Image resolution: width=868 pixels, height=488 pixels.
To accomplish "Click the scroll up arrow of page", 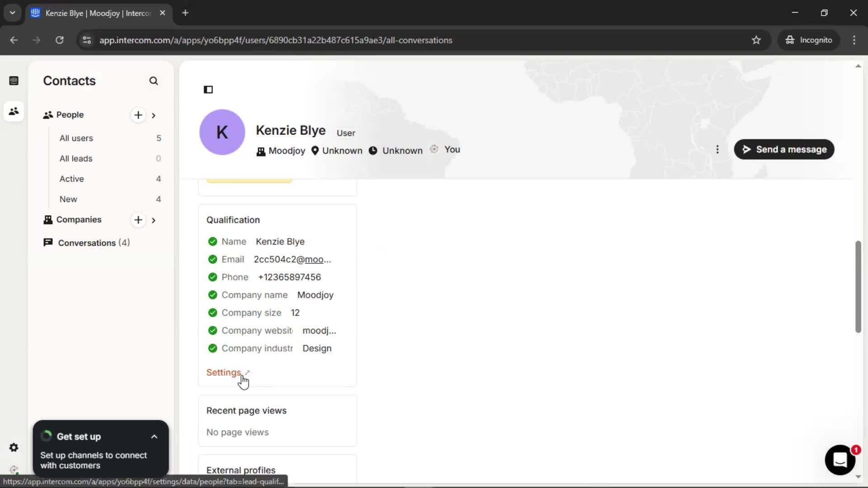I will (x=858, y=66).
